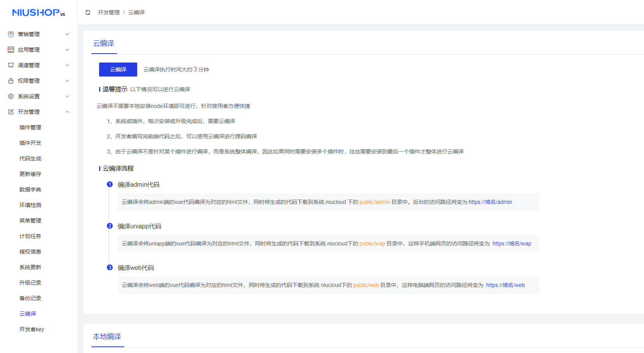Select the 本地编译 section tab
The image size is (644, 353).
coord(107,337)
